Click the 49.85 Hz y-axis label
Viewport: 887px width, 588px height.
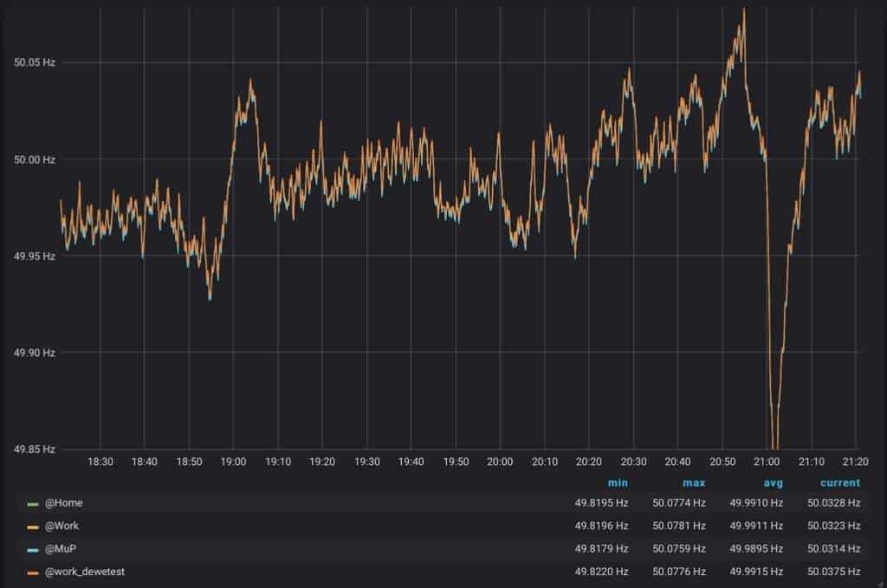coord(35,449)
